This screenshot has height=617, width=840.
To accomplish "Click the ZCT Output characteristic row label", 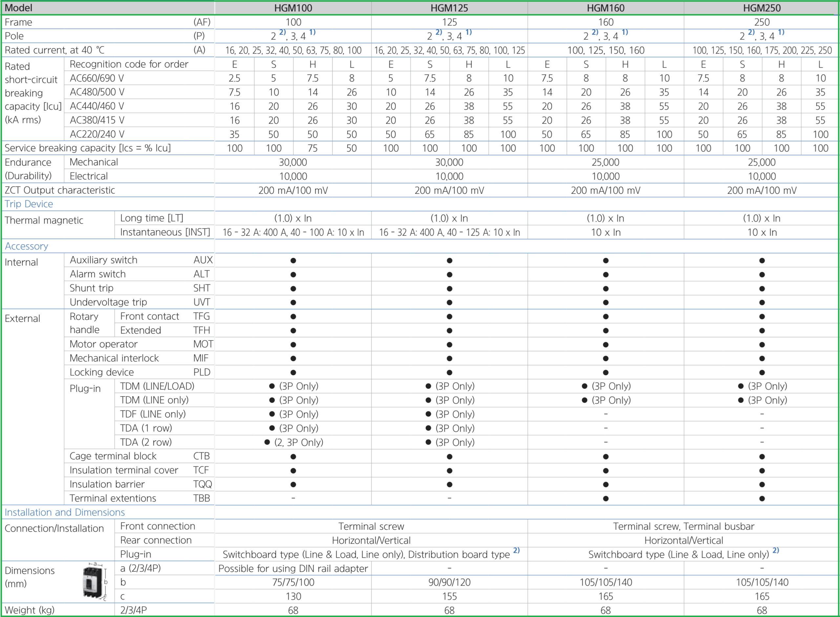I will pos(60,190).
